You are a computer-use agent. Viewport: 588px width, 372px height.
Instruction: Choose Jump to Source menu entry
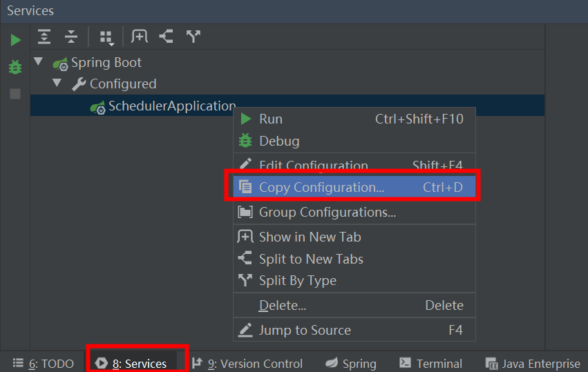(x=354, y=330)
